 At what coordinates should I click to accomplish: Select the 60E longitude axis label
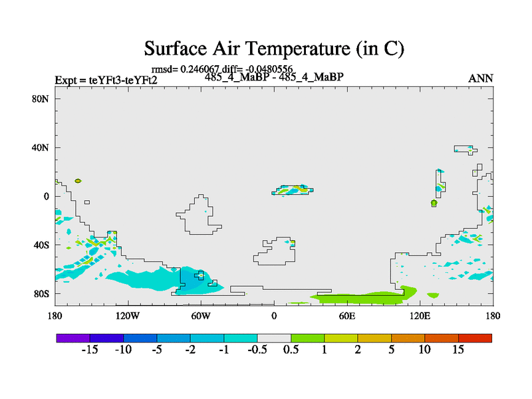tap(346, 315)
